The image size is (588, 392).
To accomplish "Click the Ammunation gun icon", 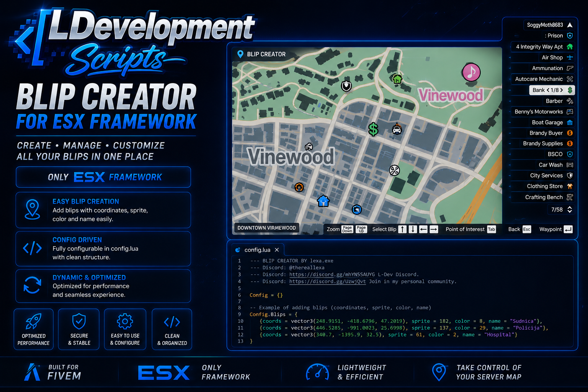I will click(570, 68).
